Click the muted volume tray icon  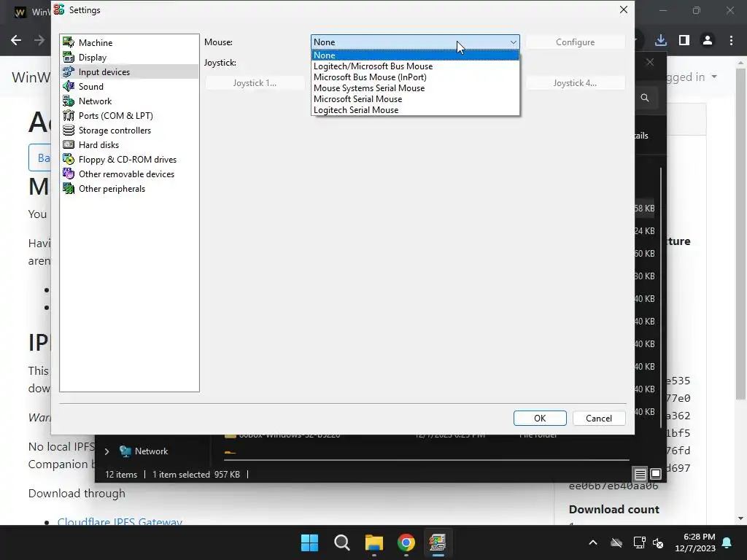[659, 542]
